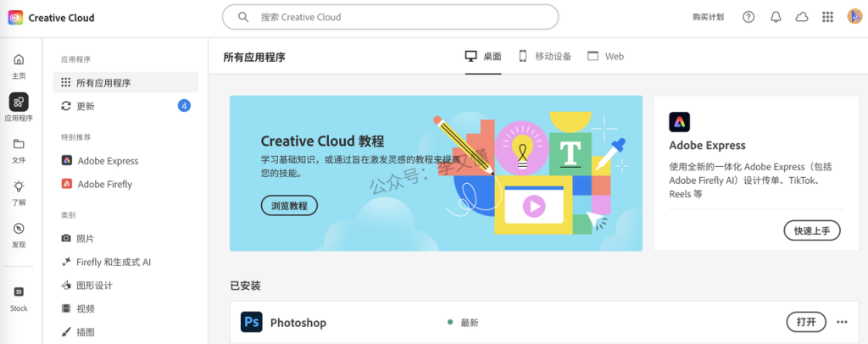The height and width of the screenshot is (344, 868).
Task: Open Photoshop's three-dot more options menu
Action: pyautogui.click(x=842, y=322)
